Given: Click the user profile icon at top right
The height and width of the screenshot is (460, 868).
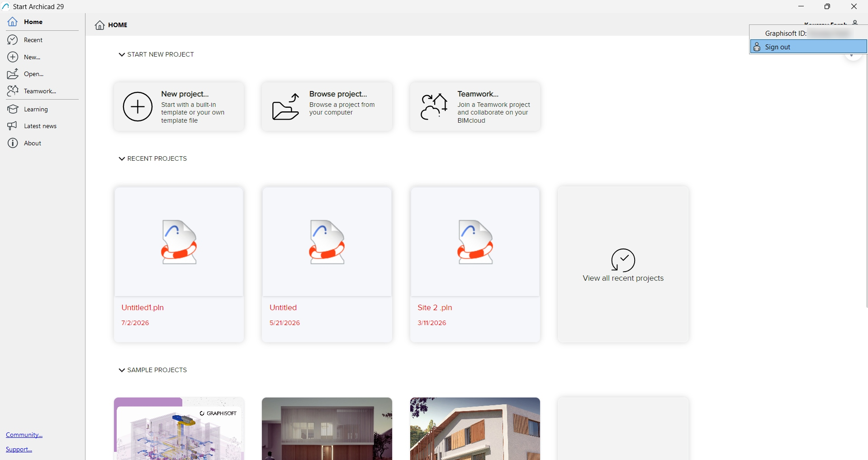Looking at the screenshot, I should tap(855, 23).
